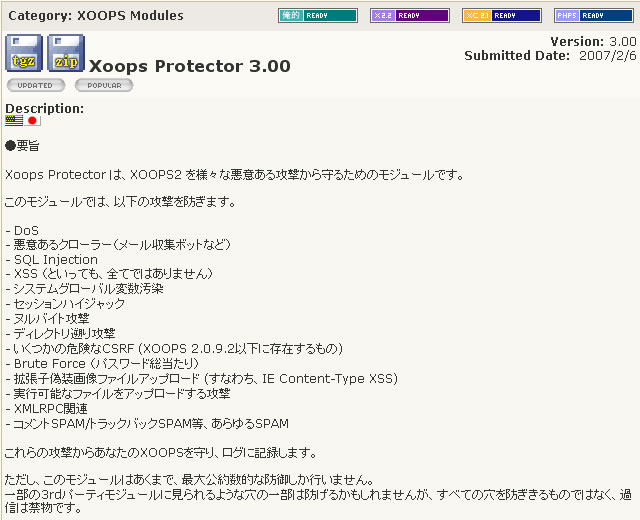Download the tgz archive icon

24,53
